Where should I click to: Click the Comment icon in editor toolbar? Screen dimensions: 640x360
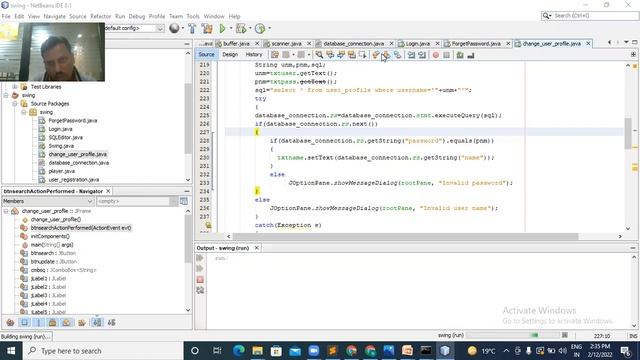pos(460,55)
